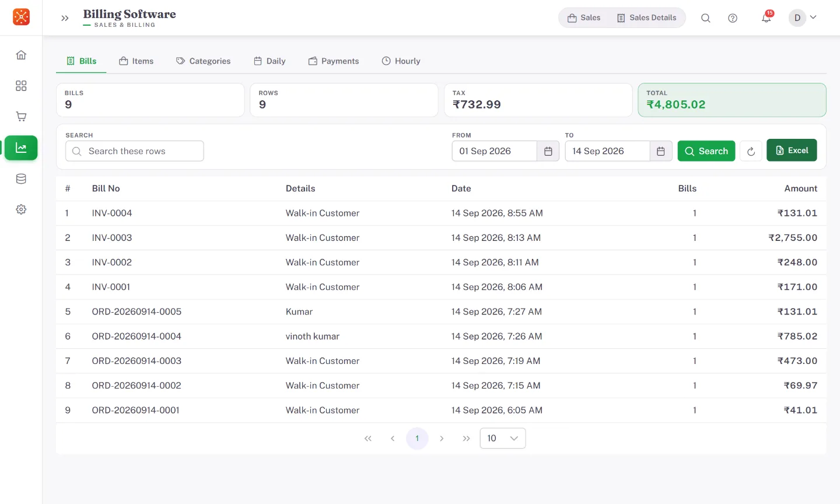840x504 pixels.
Task: Open the Home sidebar icon
Action: 21,55
